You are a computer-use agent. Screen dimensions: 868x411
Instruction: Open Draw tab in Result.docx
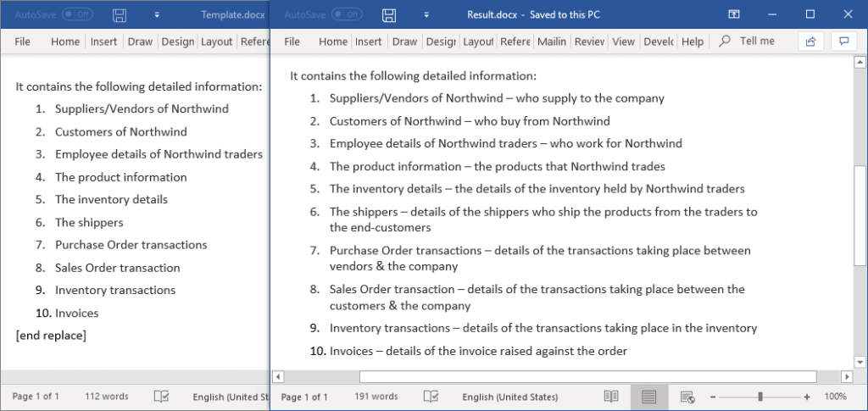[x=404, y=42]
